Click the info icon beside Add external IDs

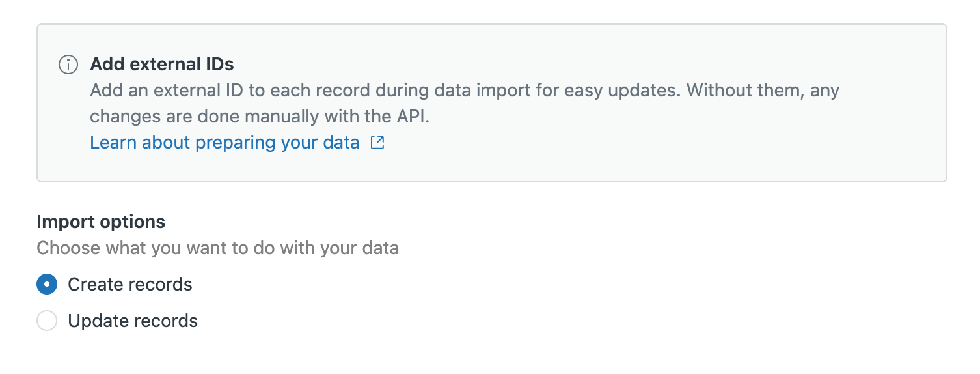[x=68, y=65]
